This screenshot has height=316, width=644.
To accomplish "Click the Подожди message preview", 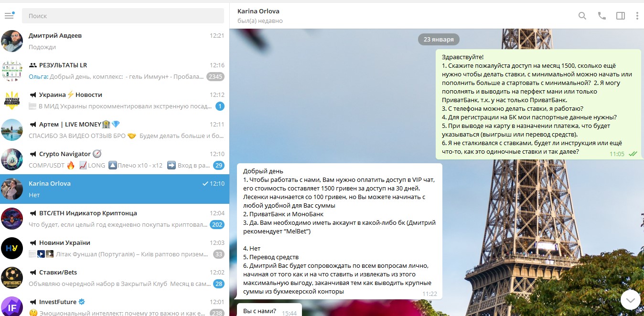I will click(x=42, y=47).
